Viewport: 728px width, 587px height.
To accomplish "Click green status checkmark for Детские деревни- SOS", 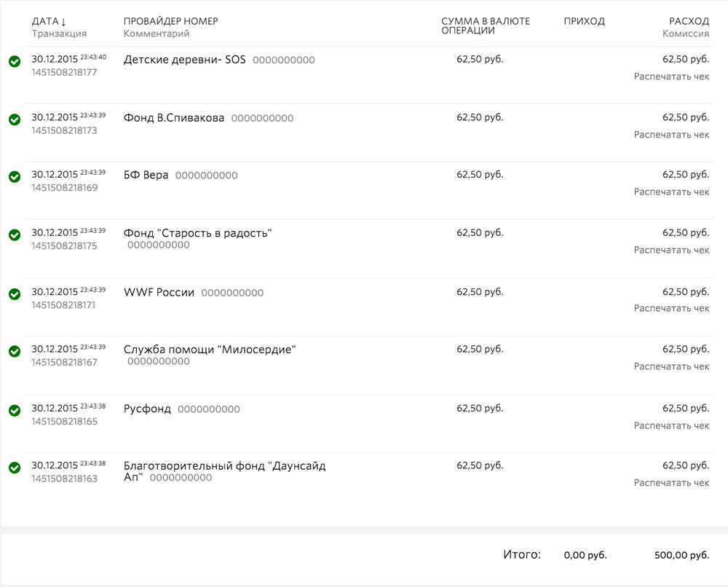I will [15, 62].
